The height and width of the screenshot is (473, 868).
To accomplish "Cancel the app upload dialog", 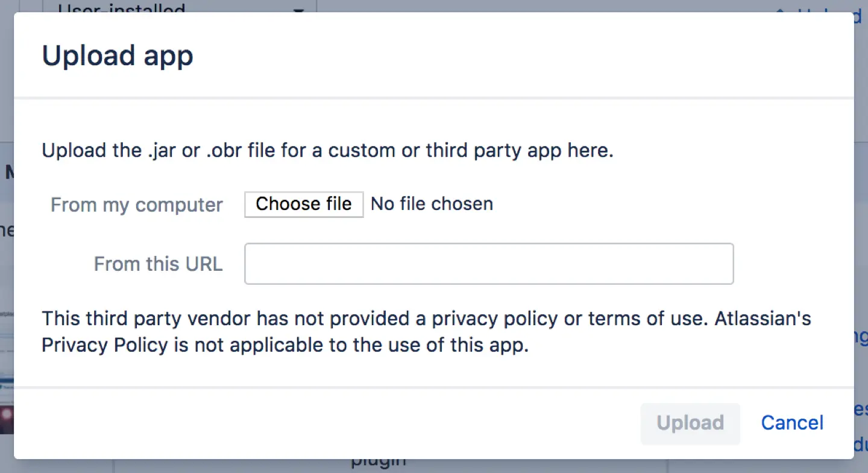I will pyautogui.click(x=791, y=423).
